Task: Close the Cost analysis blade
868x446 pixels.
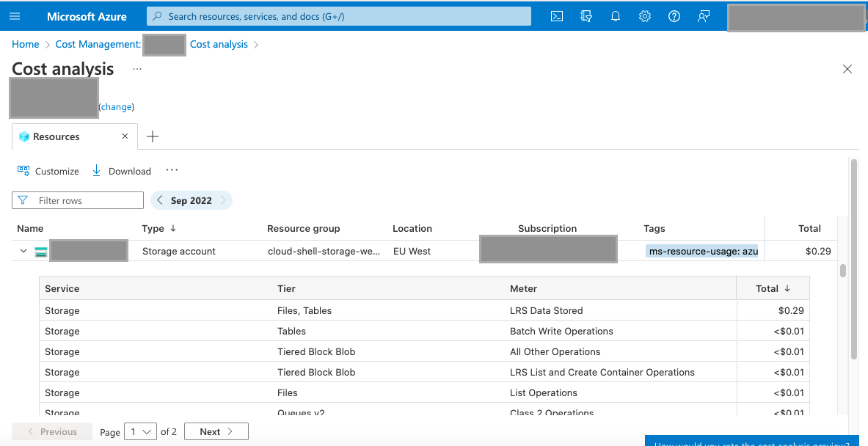Action: click(x=847, y=69)
